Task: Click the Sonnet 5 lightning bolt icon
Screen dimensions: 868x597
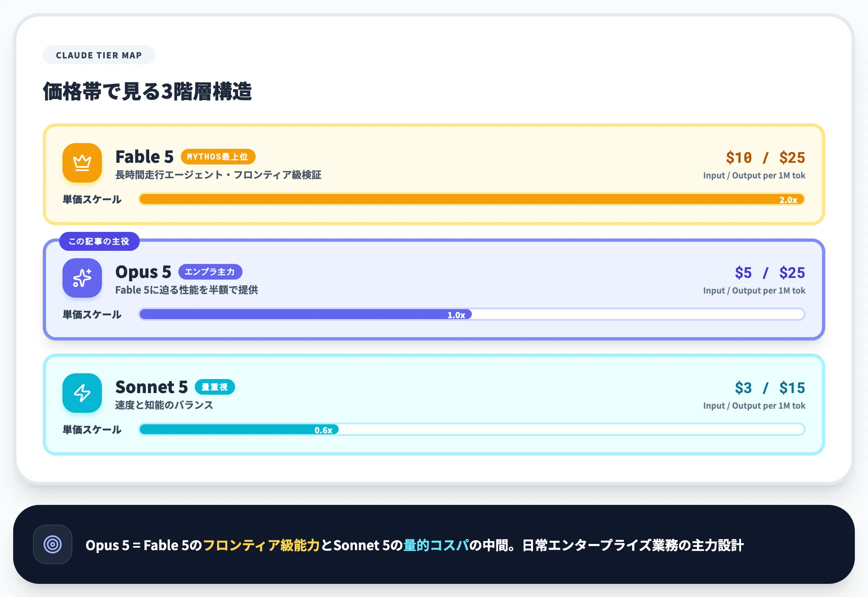Action: pyautogui.click(x=82, y=393)
